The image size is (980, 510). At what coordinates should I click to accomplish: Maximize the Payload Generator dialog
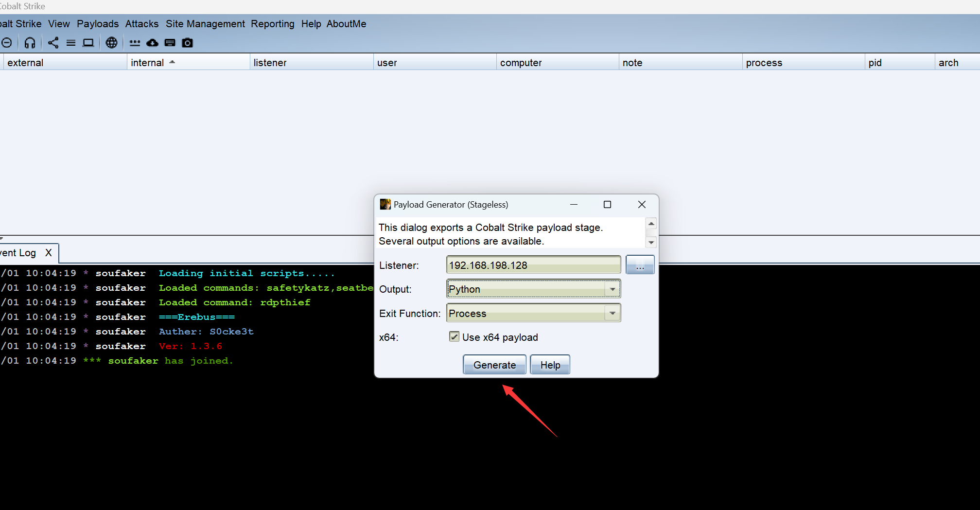pyautogui.click(x=607, y=204)
